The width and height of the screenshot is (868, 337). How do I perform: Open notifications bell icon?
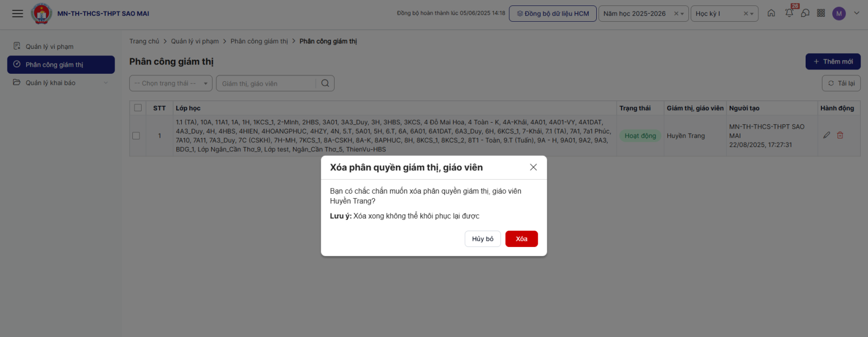tap(789, 13)
